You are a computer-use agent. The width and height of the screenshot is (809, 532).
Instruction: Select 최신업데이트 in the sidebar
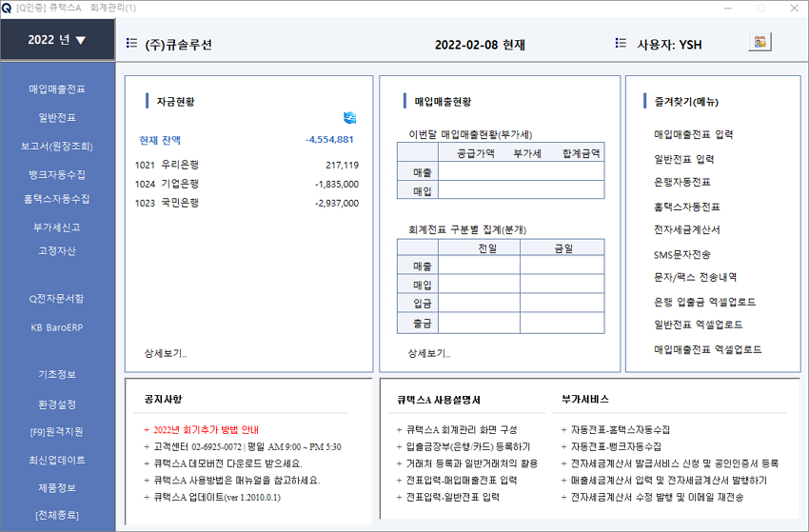(x=57, y=461)
